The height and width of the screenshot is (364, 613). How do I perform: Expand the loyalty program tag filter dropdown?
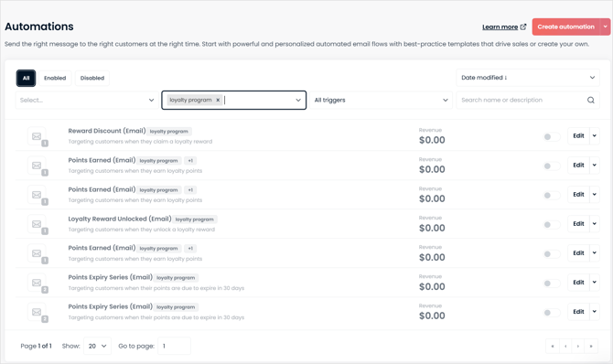tap(298, 100)
